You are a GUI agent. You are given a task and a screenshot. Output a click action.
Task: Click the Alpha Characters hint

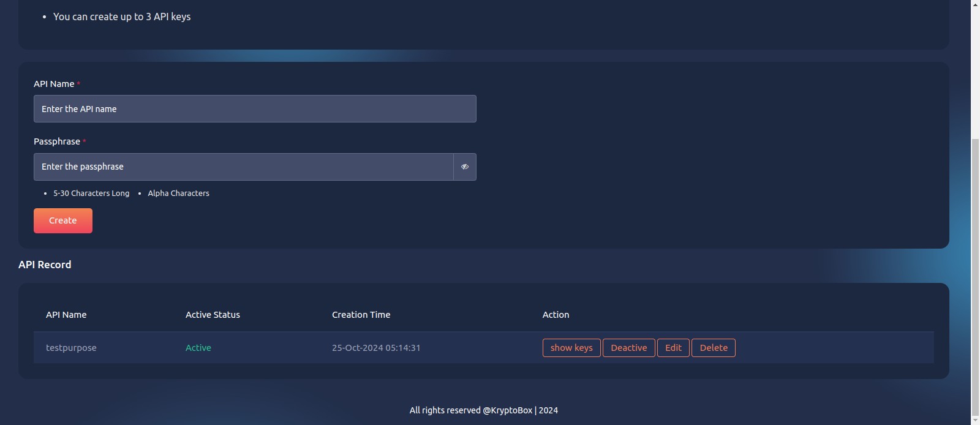178,193
